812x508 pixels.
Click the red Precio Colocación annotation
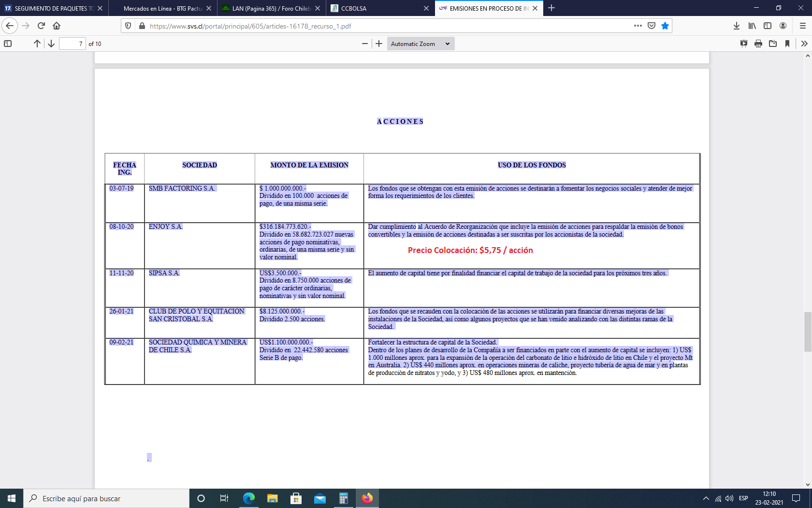(470, 250)
